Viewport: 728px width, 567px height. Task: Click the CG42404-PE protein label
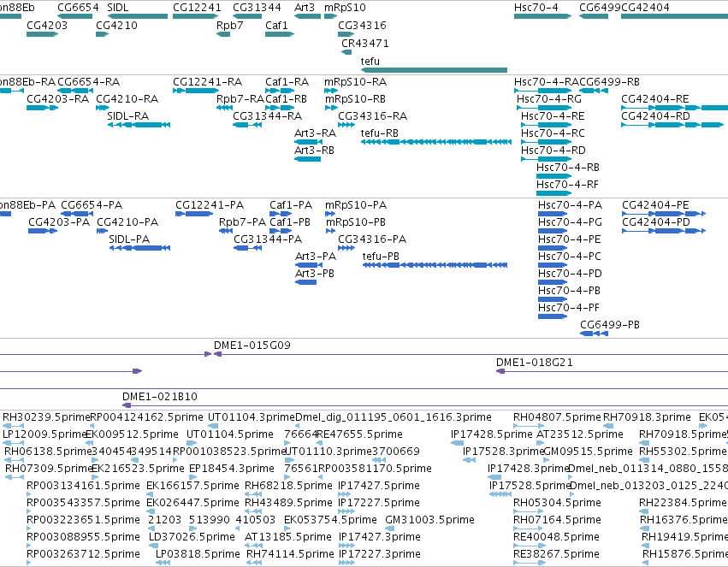tap(655, 205)
